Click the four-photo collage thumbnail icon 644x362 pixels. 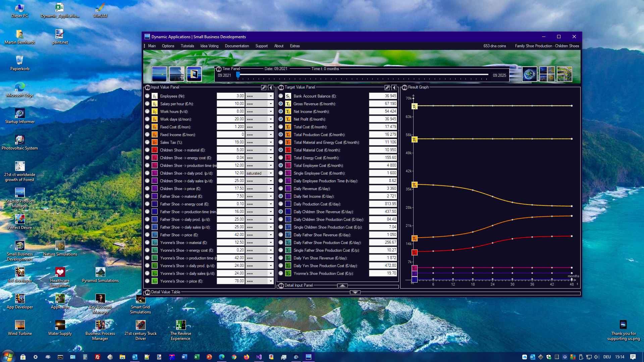[547, 74]
